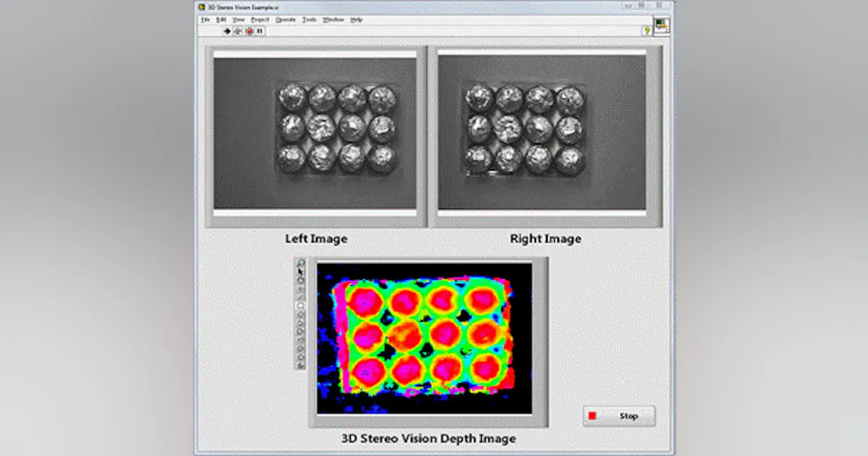
Task: Click the "Left Image" label
Action: pos(316,238)
